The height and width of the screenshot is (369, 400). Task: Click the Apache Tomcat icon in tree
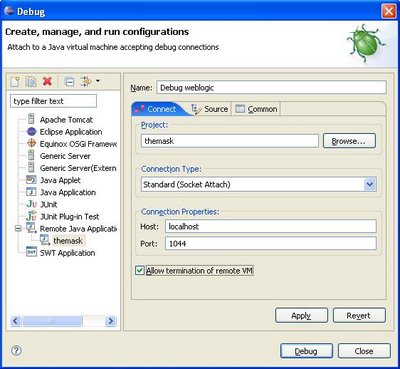click(31, 119)
